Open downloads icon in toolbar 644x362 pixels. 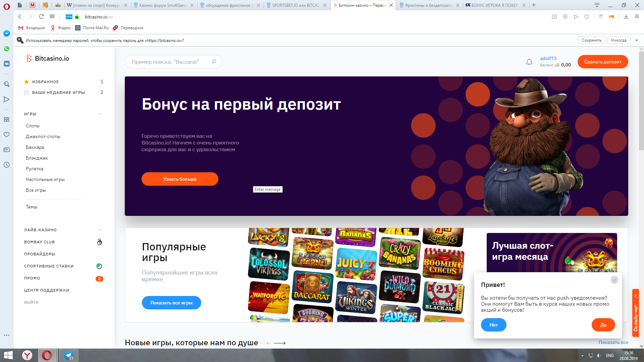point(626,16)
